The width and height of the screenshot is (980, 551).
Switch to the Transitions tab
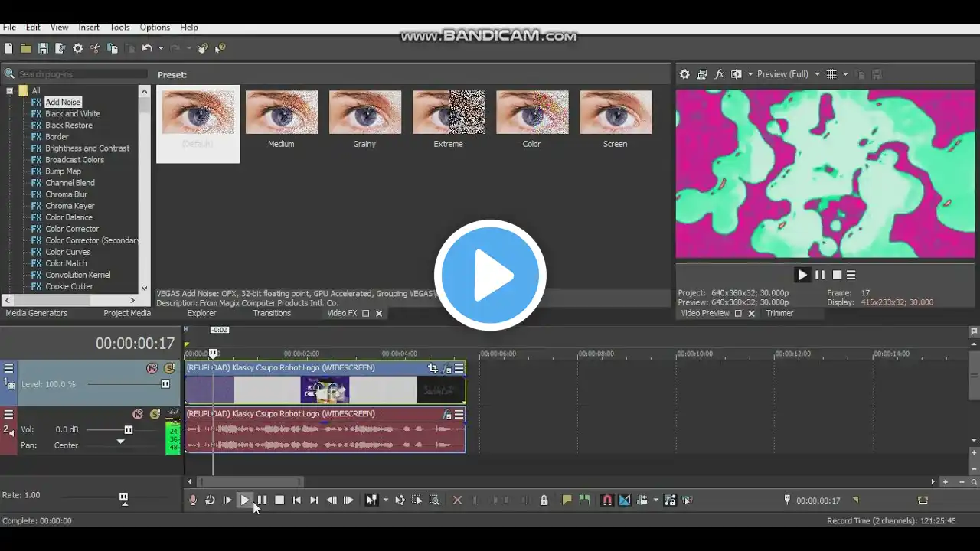click(x=272, y=313)
